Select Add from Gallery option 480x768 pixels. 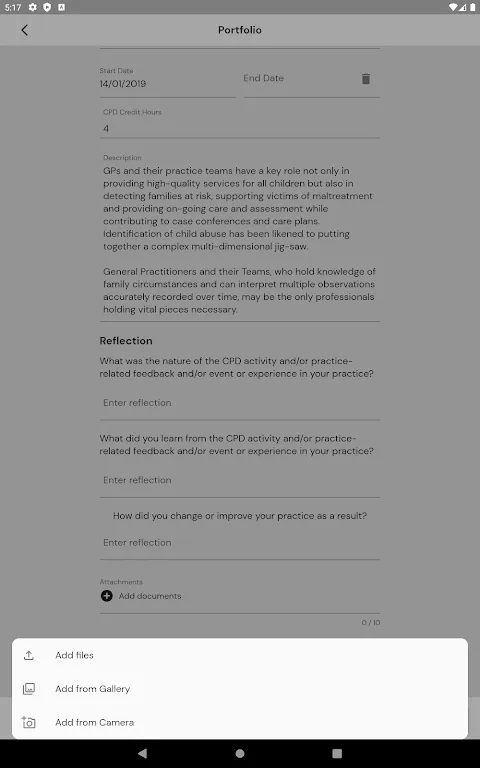click(x=240, y=689)
